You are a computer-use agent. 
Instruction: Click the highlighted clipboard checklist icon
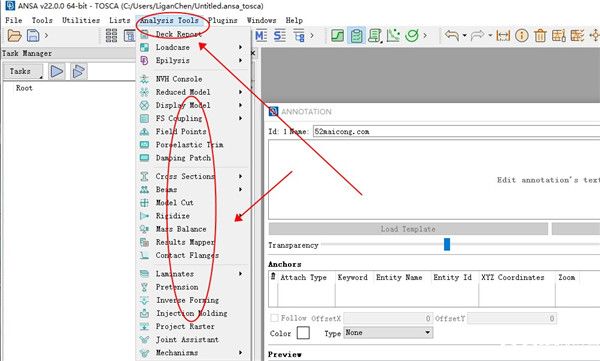[x=356, y=36]
